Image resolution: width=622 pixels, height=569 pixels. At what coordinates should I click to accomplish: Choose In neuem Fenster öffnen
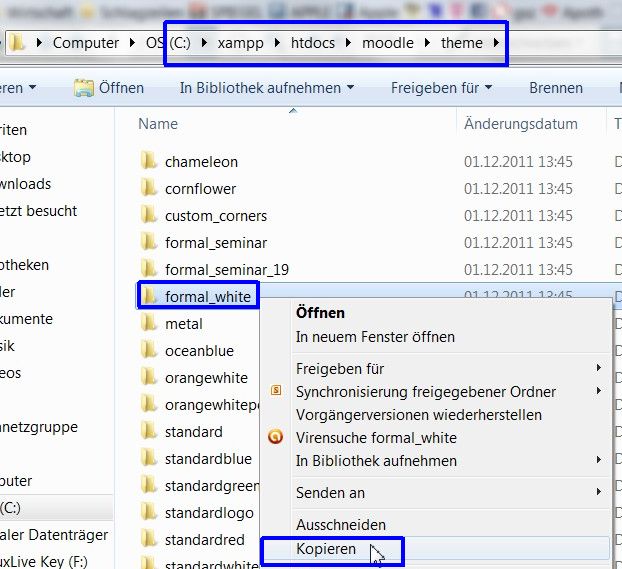pyautogui.click(x=375, y=337)
